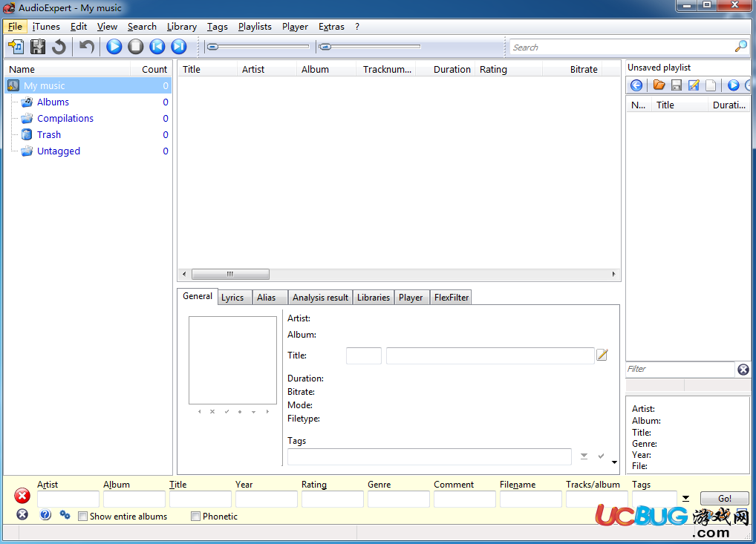756x544 pixels.
Task: Click the save library floppy disk icon
Action: [38, 47]
